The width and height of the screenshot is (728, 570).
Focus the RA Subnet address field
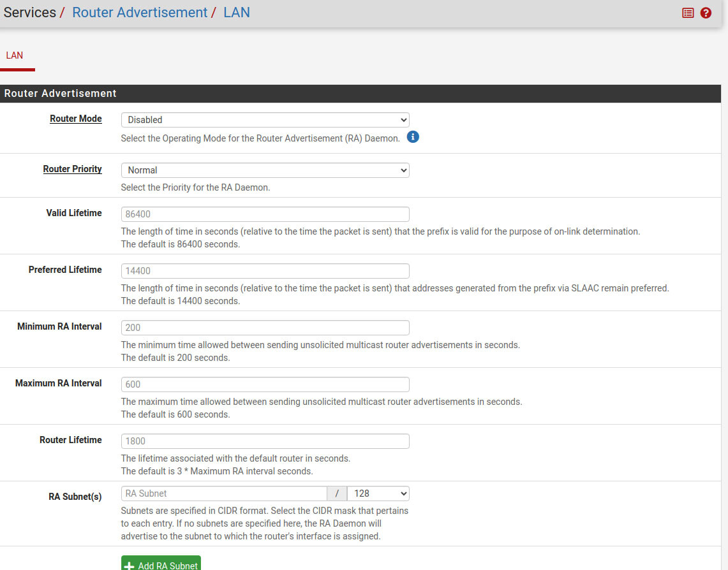pyautogui.click(x=224, y=493)
